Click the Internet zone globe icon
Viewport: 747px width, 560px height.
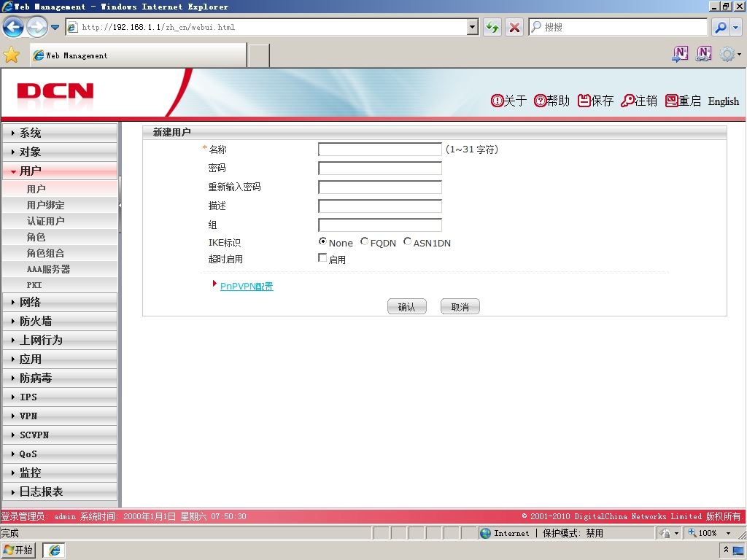pyautogui.click(x=485, y=533)
